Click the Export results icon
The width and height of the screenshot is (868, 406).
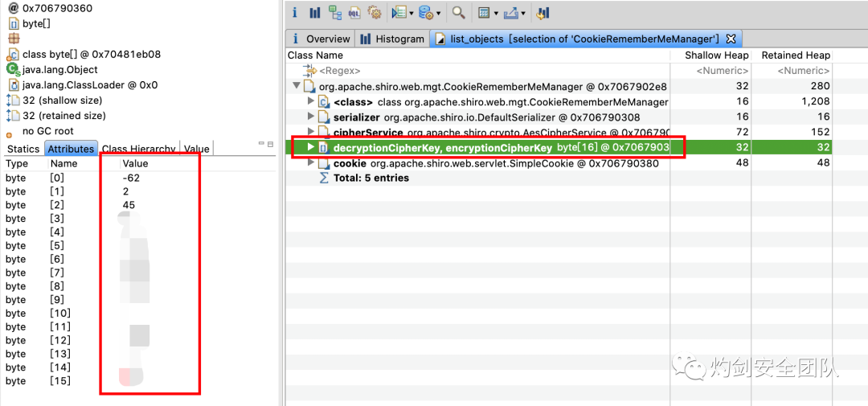[x=512, y=12]
